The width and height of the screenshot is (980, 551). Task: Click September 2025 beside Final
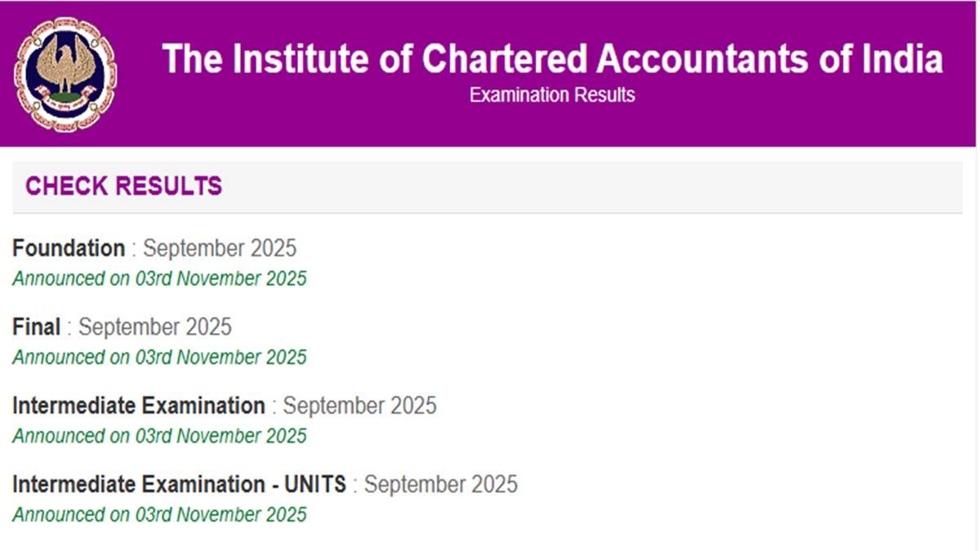tap(154, 327)
